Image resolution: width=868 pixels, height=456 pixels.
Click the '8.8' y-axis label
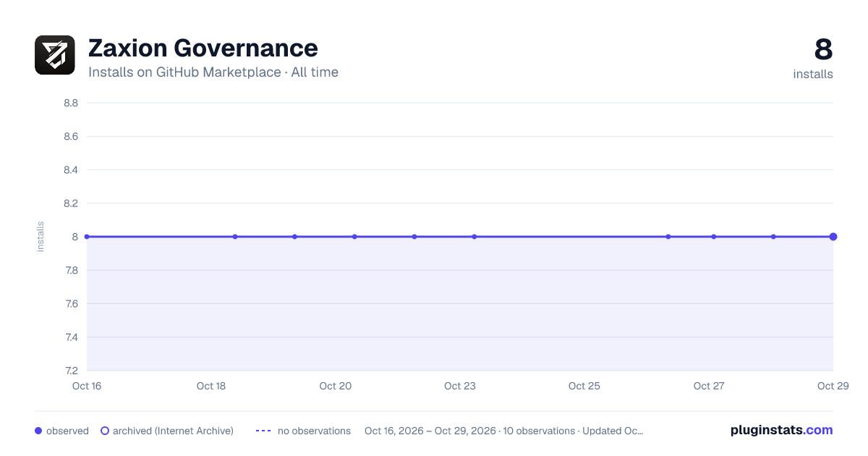tap(71, 103)
